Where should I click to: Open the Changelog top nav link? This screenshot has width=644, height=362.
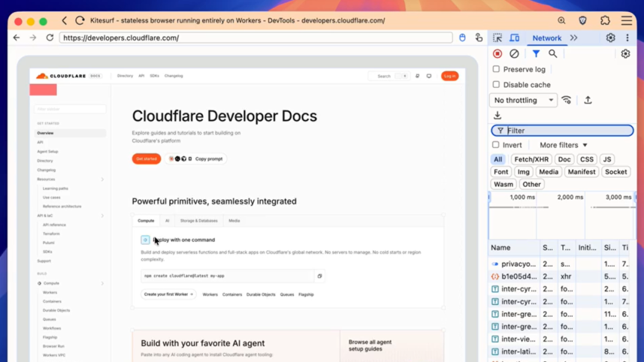174,76
